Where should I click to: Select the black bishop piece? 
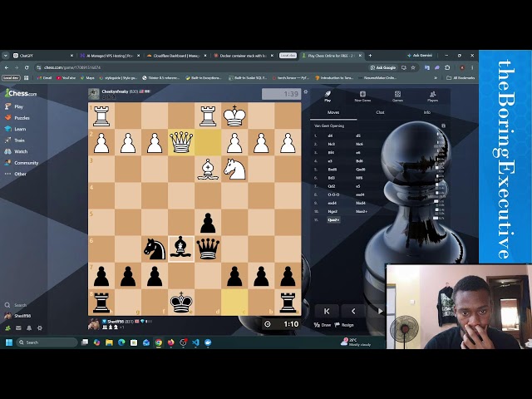point(181,249)
